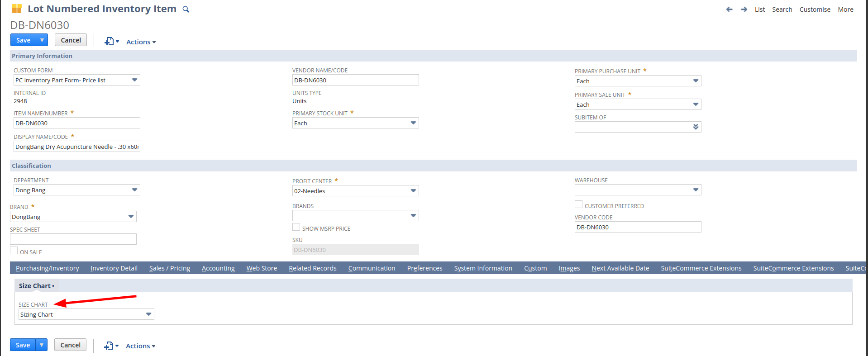Switch to the Sales / Pricing tab

click(170, 268)
